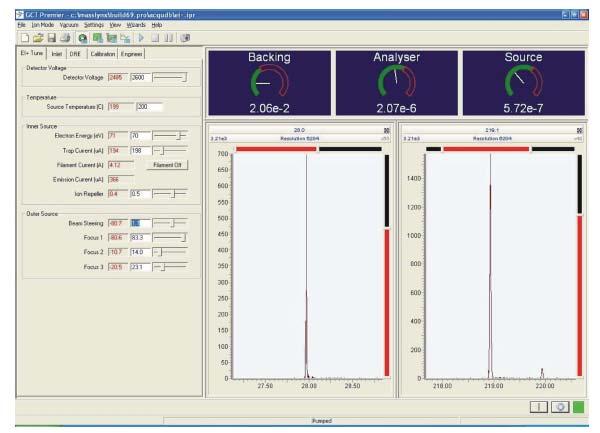Click the round green-and-black toolbar icon
600x433 pixels.
click(x=82, y=38)
